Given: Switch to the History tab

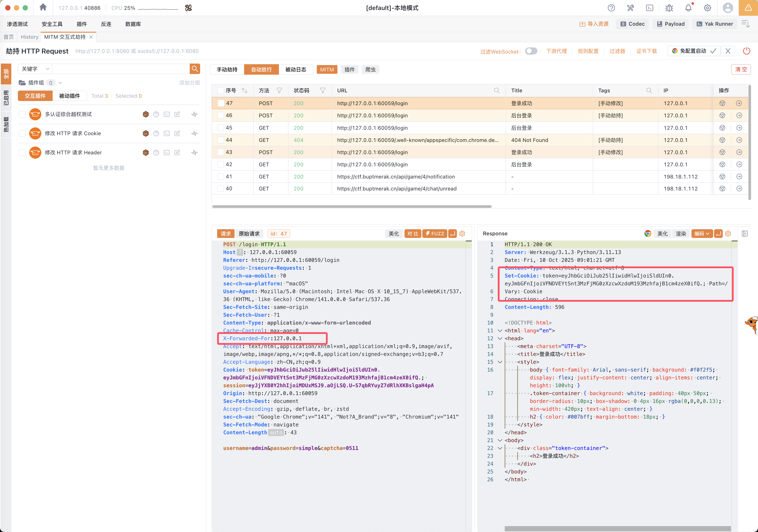Looking at the screenshot, I should (29, 37).
